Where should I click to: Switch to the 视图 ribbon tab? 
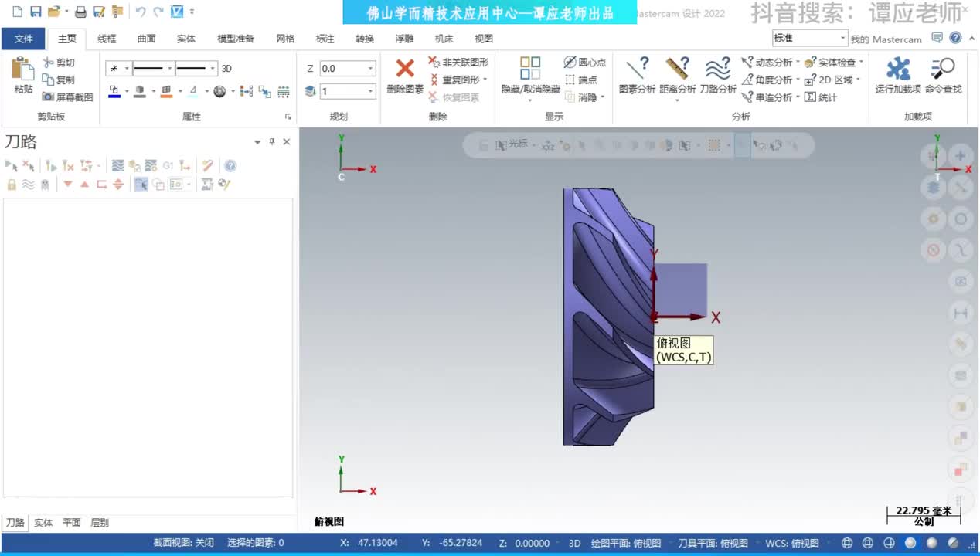click(484, 39)
